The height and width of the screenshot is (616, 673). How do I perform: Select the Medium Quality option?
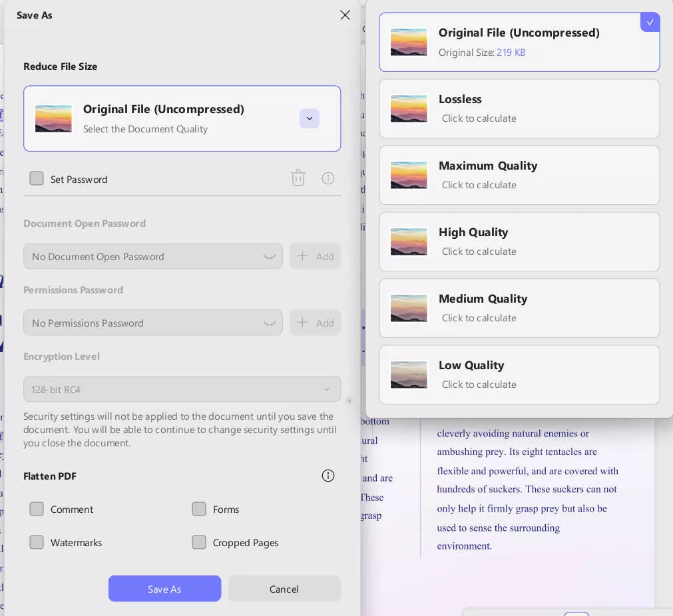pyautogui.click(x=519, y=308)
